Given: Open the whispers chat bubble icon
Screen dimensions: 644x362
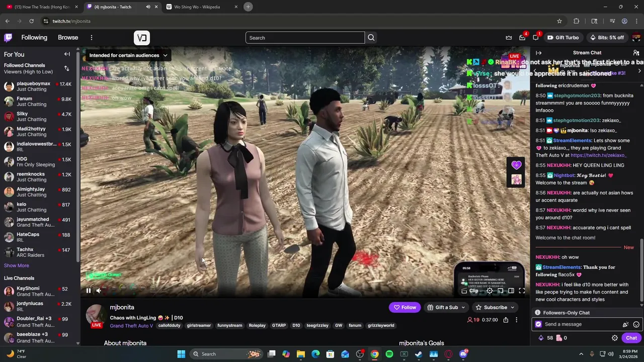Looking at the screenshot, I should 536,37.
